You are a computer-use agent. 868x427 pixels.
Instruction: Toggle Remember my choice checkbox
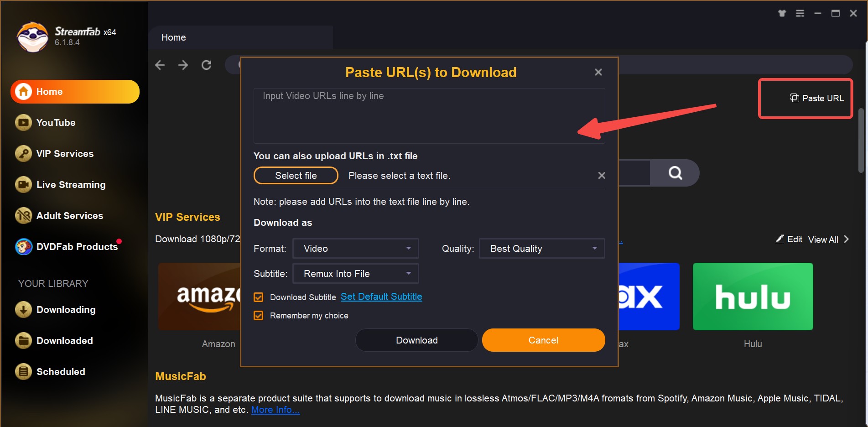click(x=259, y=316)
